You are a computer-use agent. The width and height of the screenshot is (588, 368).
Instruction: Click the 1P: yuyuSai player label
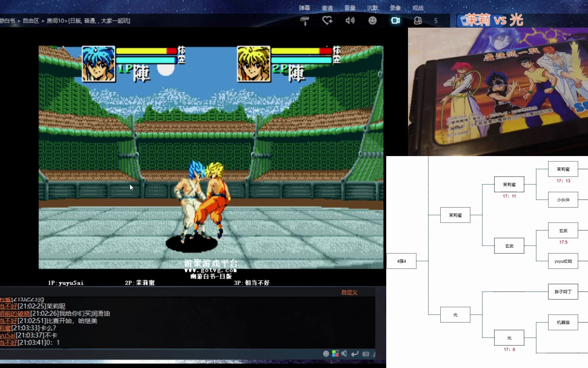click(x=66, y=283)
